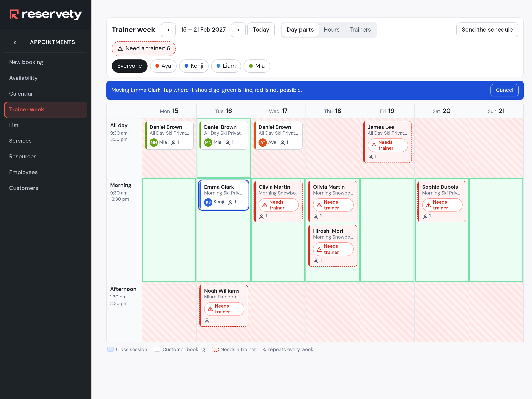This screenshot has width=532, height=399.
Task: Drop Emma Clark on Sunday morning slot
Action: [x=496, y=230]
